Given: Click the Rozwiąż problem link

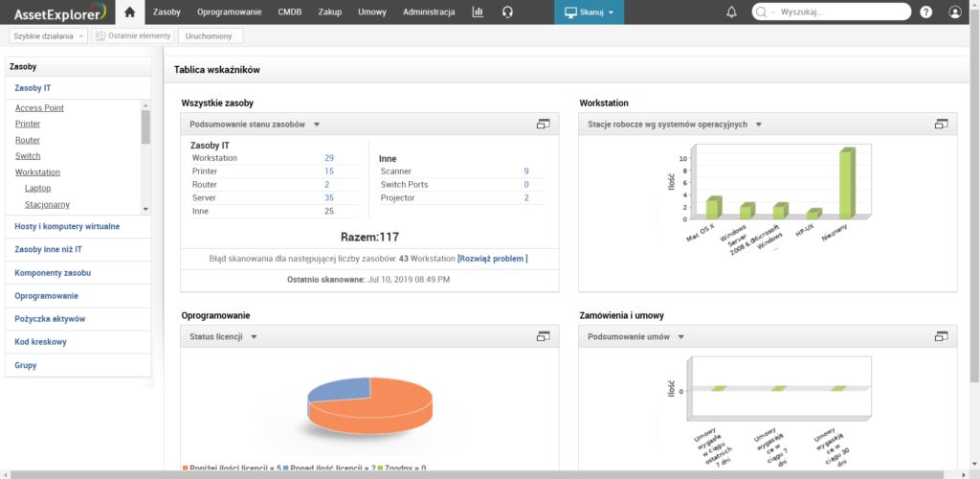Looking at the screenshot, I should 493,259.
